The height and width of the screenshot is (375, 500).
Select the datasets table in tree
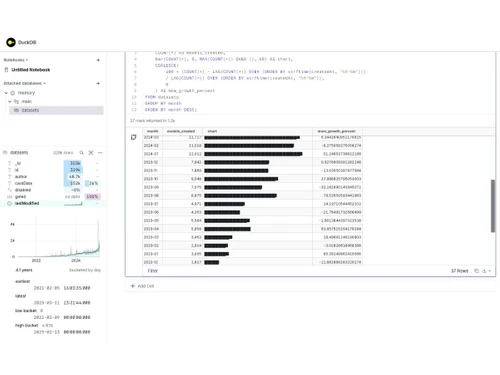[56, 110]
